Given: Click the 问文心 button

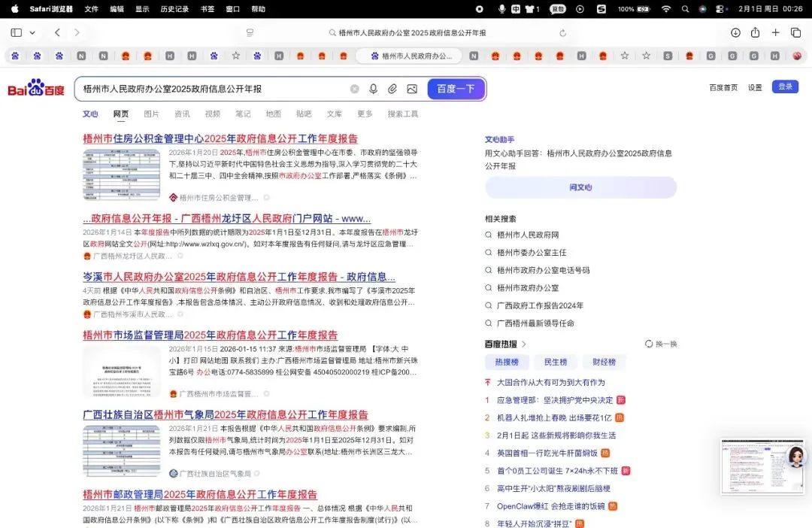Looking at the screenshot, I should point(580,187).
